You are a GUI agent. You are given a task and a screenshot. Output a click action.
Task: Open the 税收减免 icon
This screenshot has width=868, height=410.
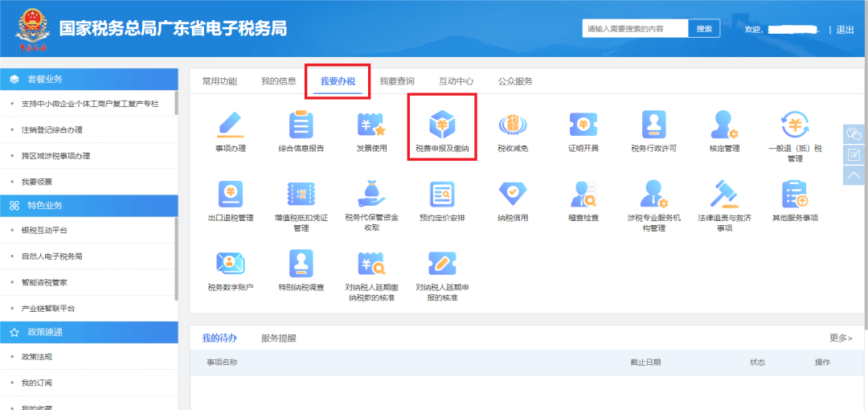[x=513, y=125]
